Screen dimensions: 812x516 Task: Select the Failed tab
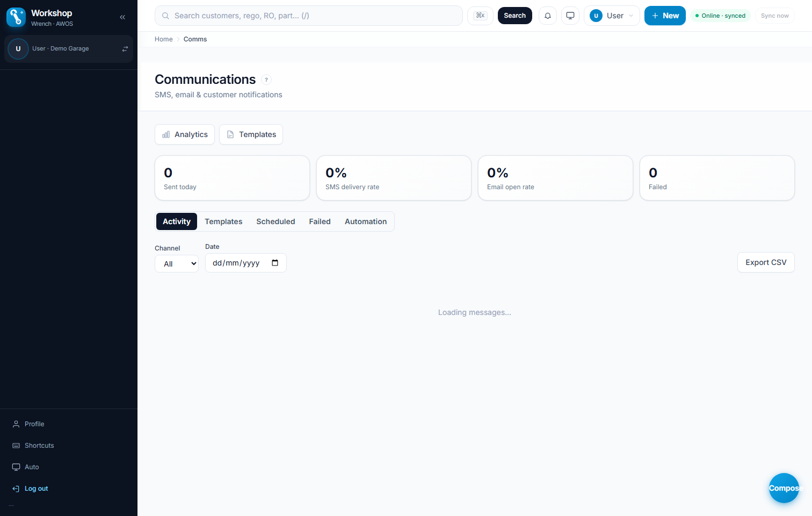320,221
